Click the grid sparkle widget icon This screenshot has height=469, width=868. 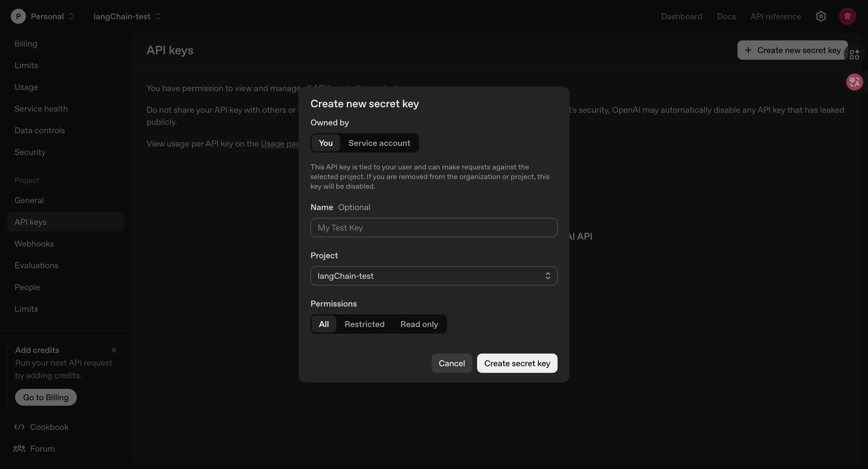854,54
